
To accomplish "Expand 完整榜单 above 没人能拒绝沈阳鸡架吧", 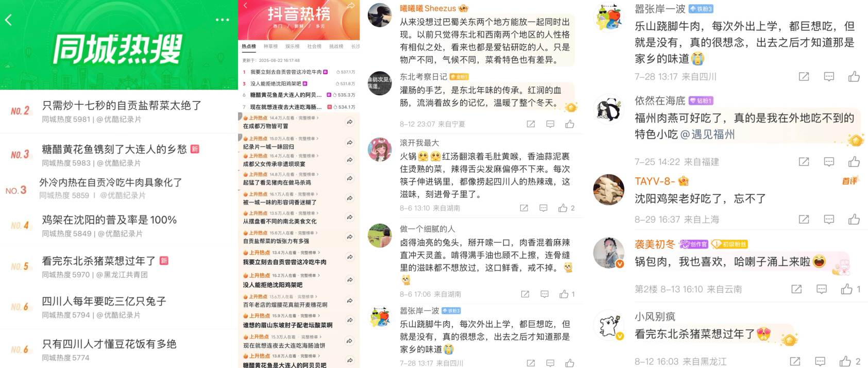I will point(310,276).
